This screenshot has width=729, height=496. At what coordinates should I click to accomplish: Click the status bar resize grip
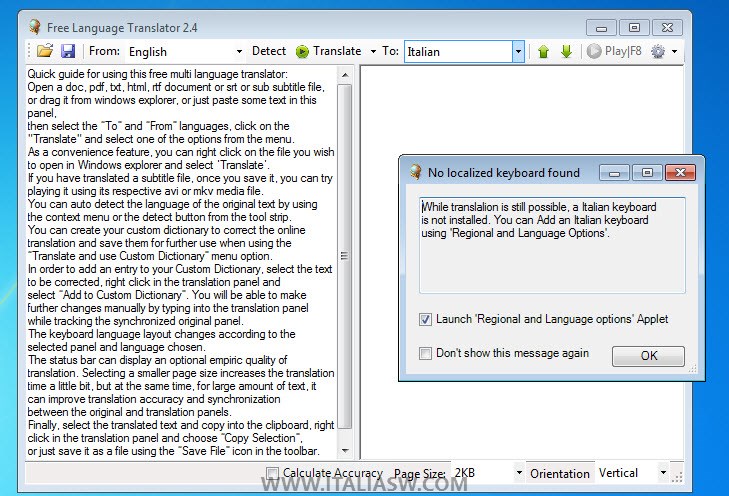[677, 476]
